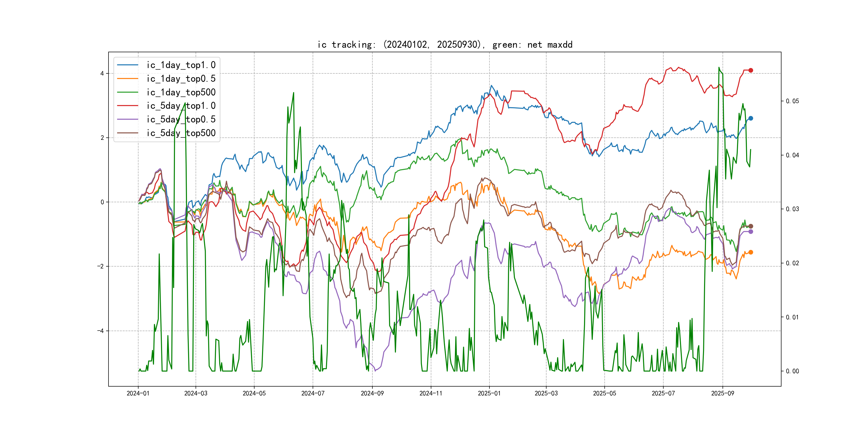Click the 2024-01 x-axis label
The height and width of the screenshot is (434, 868).
(138, 393)
